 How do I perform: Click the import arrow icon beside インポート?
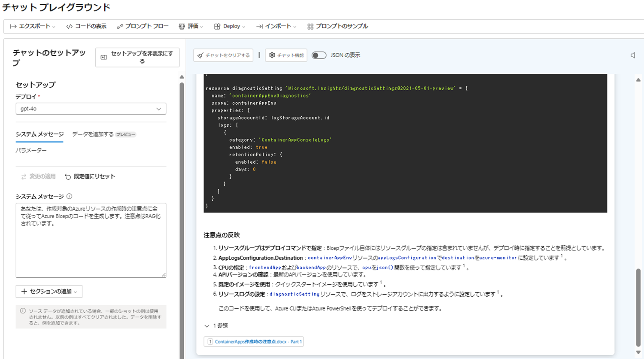259,27
